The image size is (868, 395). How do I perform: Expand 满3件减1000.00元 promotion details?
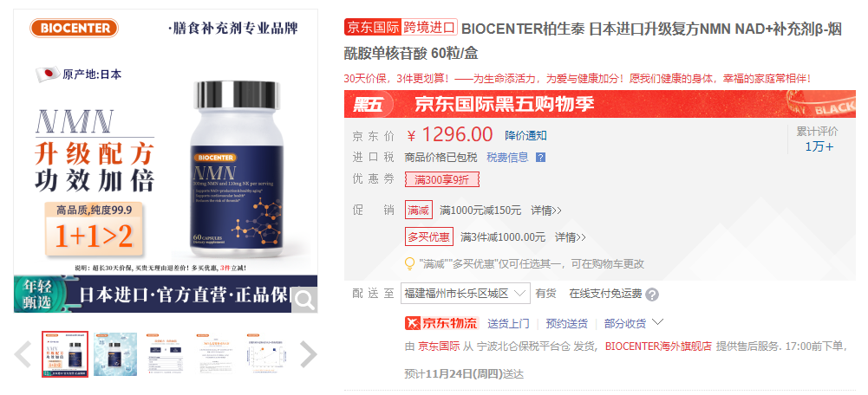571,237
